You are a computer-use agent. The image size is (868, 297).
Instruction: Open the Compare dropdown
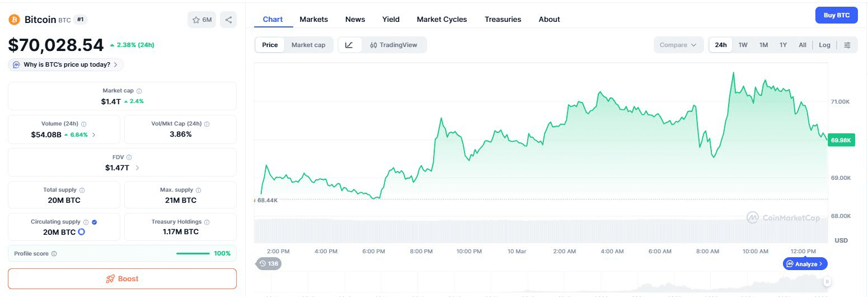678,45
